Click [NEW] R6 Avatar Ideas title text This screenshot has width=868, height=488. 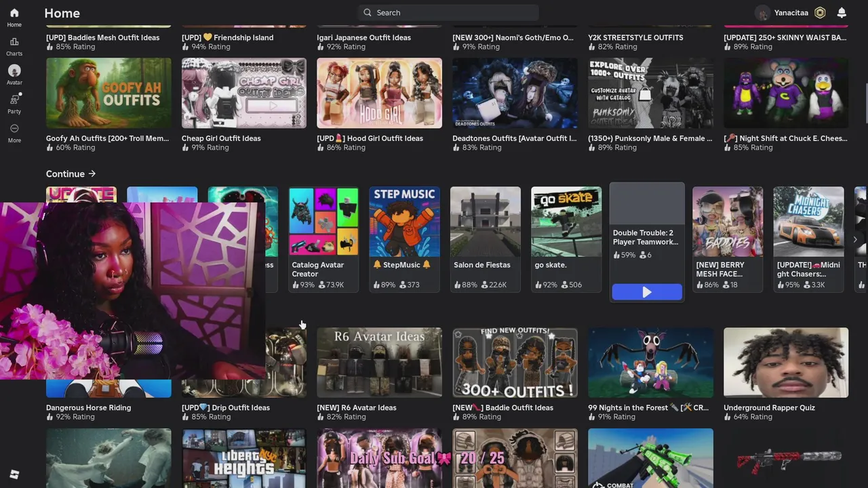tap(357, 407)
